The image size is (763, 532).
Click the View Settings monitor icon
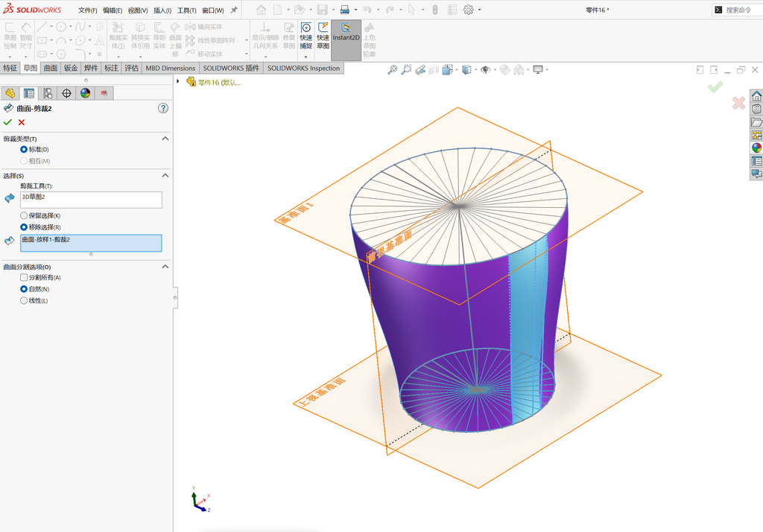point(538,70)
